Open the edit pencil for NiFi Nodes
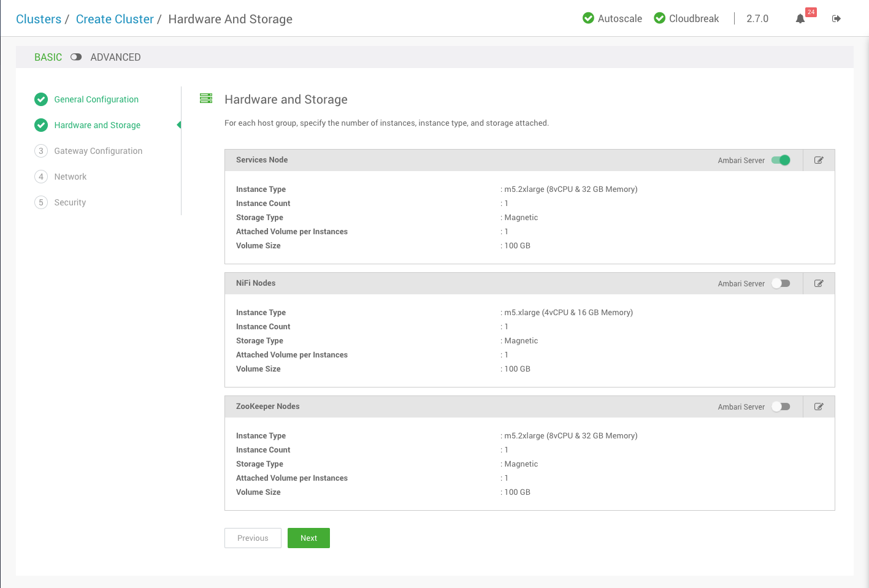Viewport: 869px width, 588px height. [818, 283]
